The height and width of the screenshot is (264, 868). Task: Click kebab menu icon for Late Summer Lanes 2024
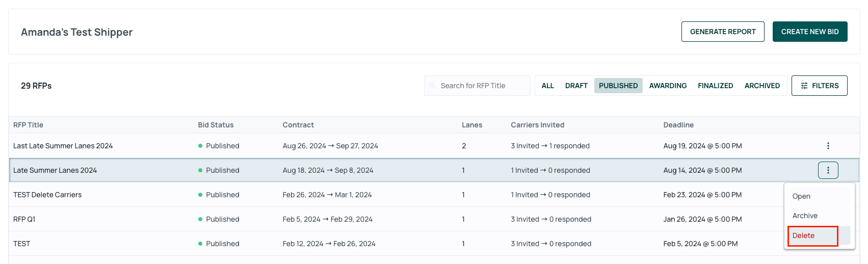pos(828,170)
